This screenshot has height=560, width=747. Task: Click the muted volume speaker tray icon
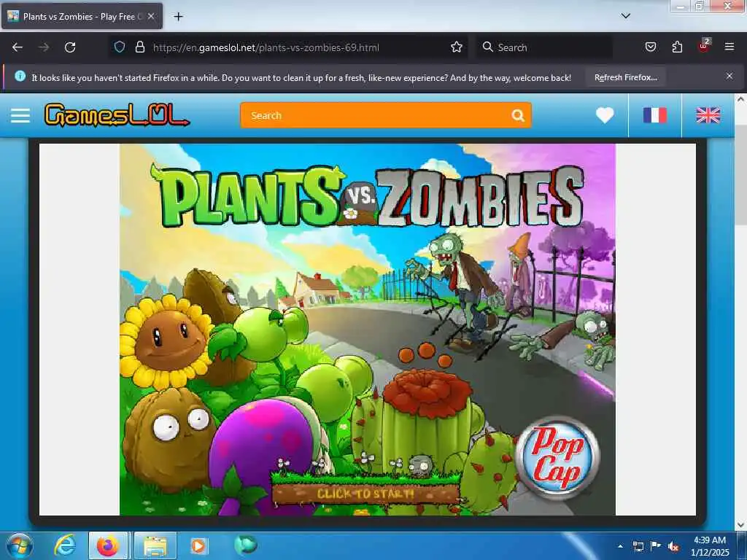[673, 547]
